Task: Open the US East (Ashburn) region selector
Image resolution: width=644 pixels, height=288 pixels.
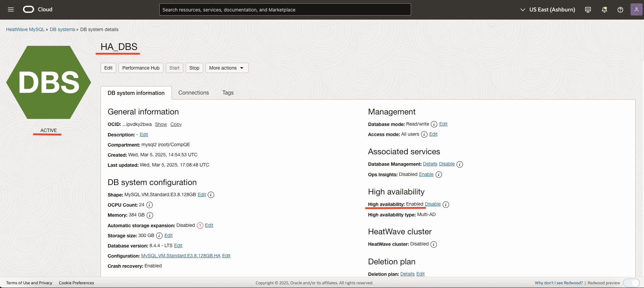Action: (547, 10)
